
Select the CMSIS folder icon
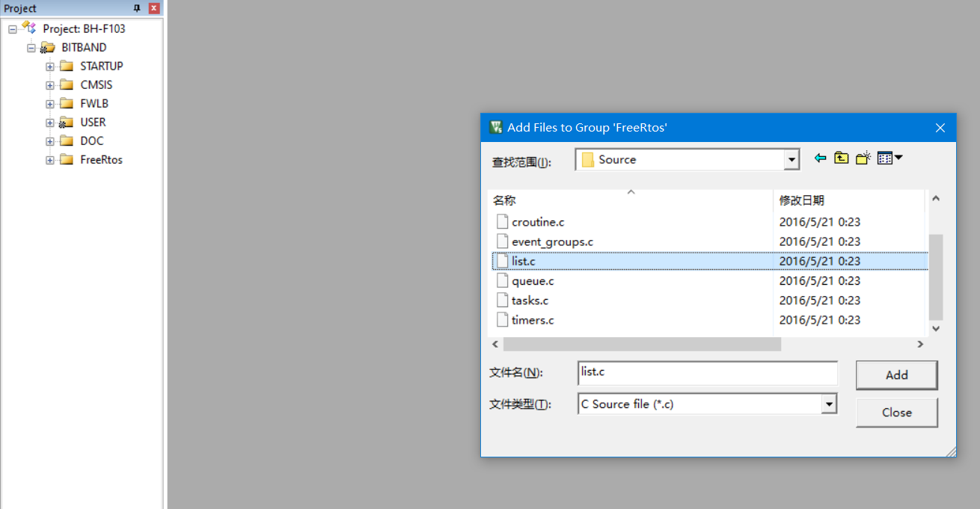point(67,84)
